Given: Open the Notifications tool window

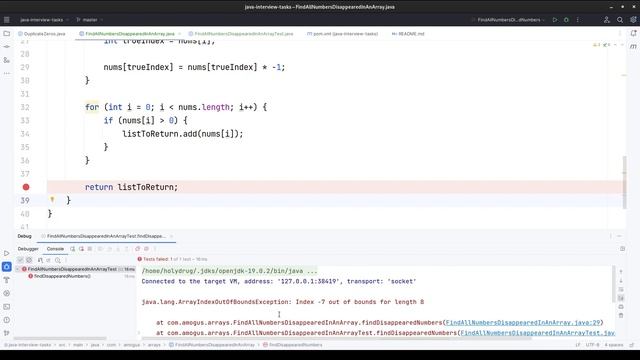Looking at the screenshot, I should click(x=633, y=33).
